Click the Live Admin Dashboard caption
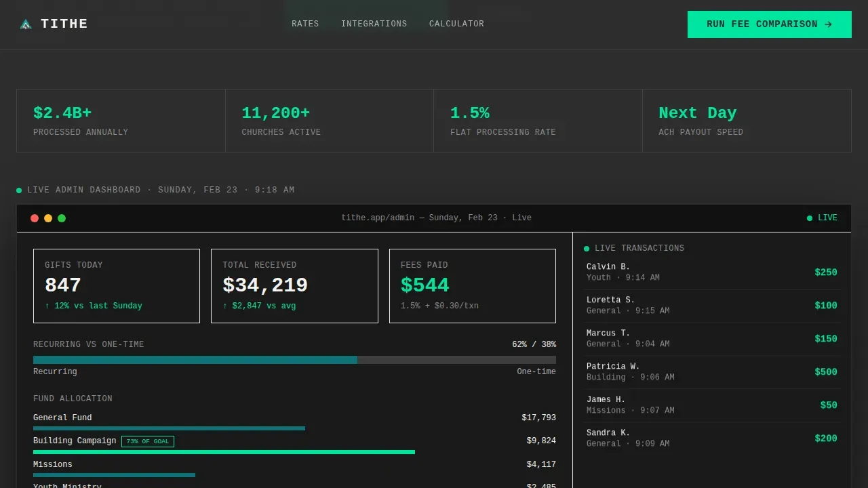The height and width of the screenshot is (488, 868). click(161, 190)
